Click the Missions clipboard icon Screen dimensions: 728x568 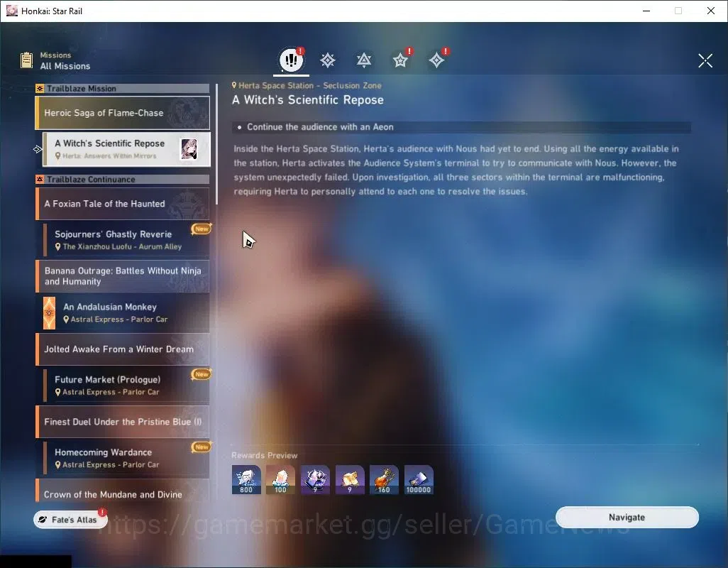[26, 60]
